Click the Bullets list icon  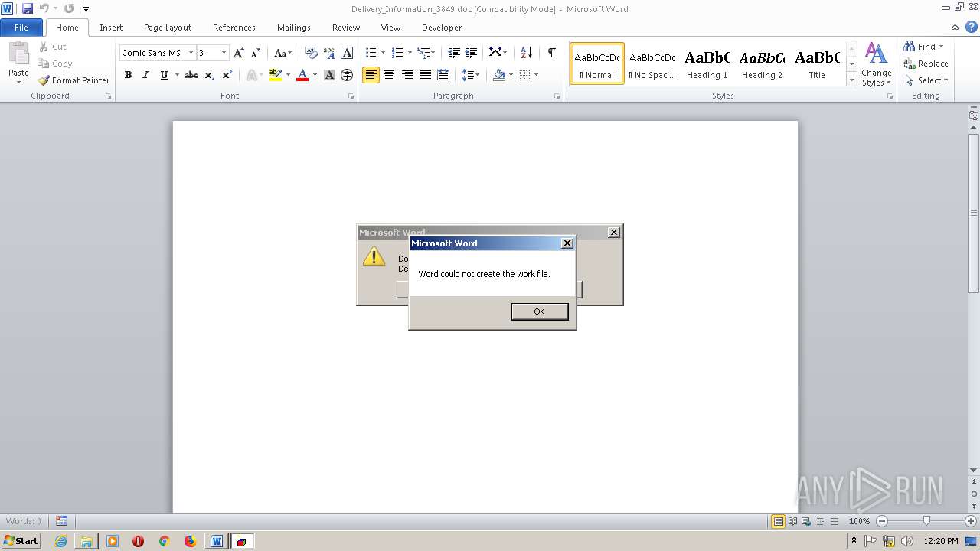coord(371,53)
